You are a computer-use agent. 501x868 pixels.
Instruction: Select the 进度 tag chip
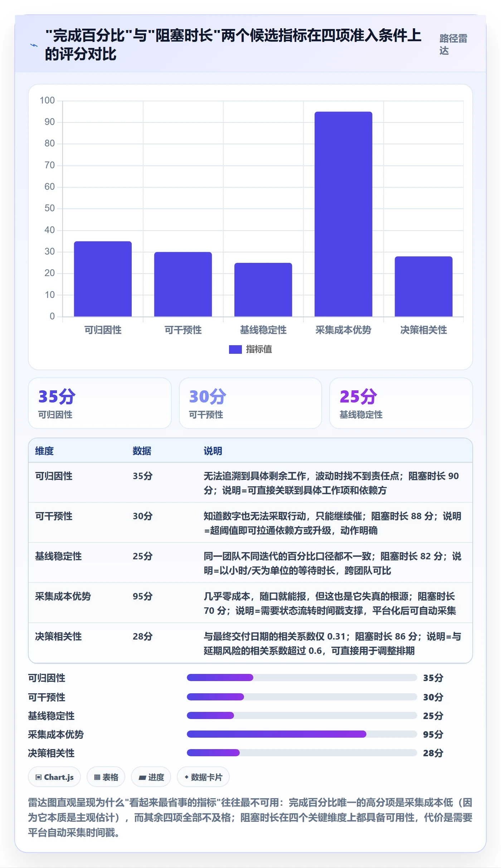tap(151, 777)
